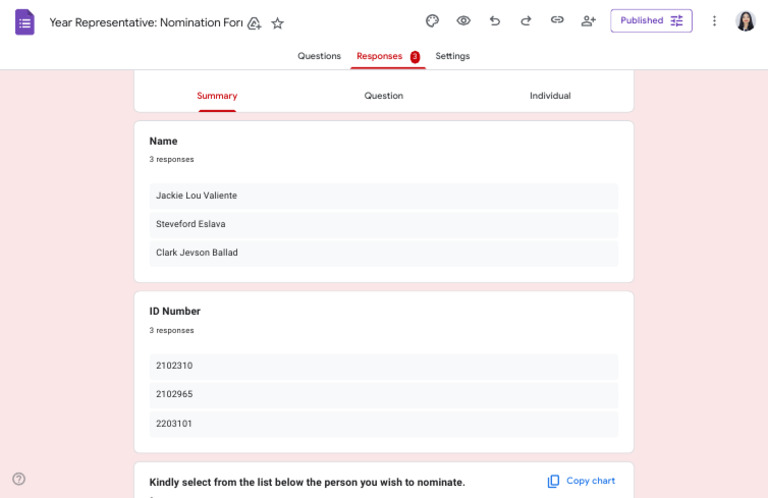
Task: Switch to Individual responses view
Action: pyautogui.click(x=550, y=95)
